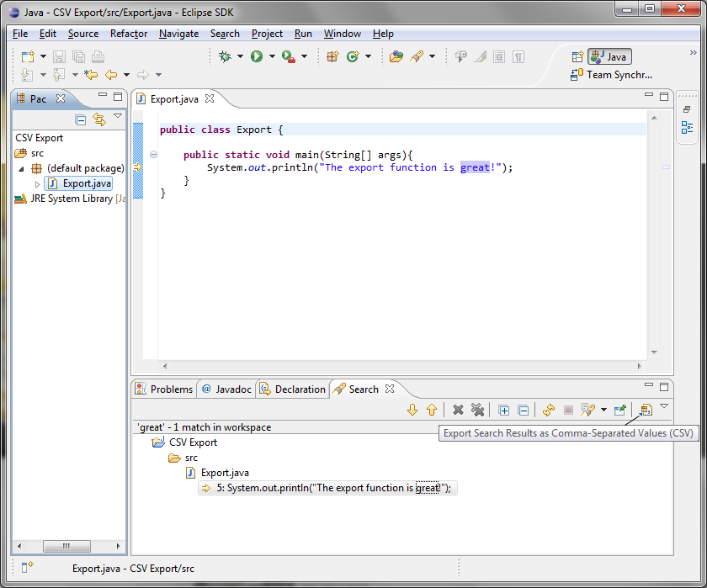Pin the Search view
Screen dimensions: 707x588
620,410
